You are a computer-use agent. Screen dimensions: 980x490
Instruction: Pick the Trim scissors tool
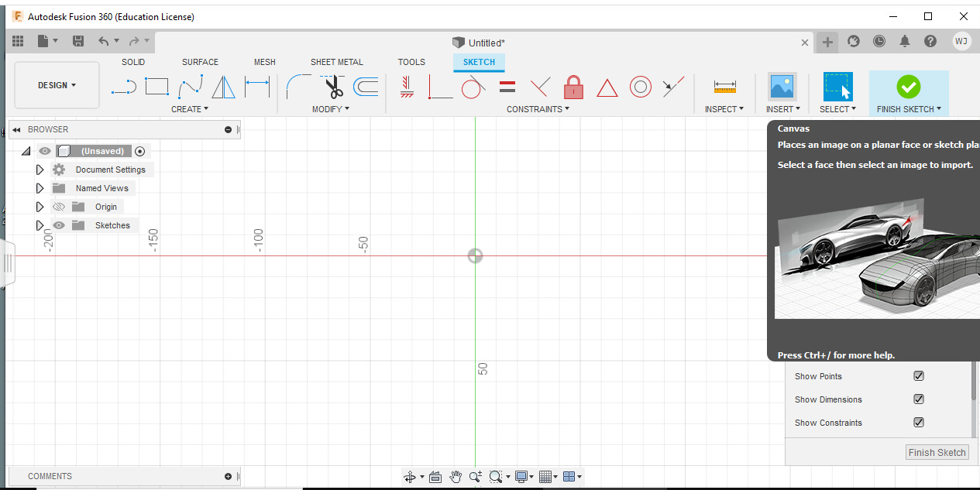click(333, 87)
